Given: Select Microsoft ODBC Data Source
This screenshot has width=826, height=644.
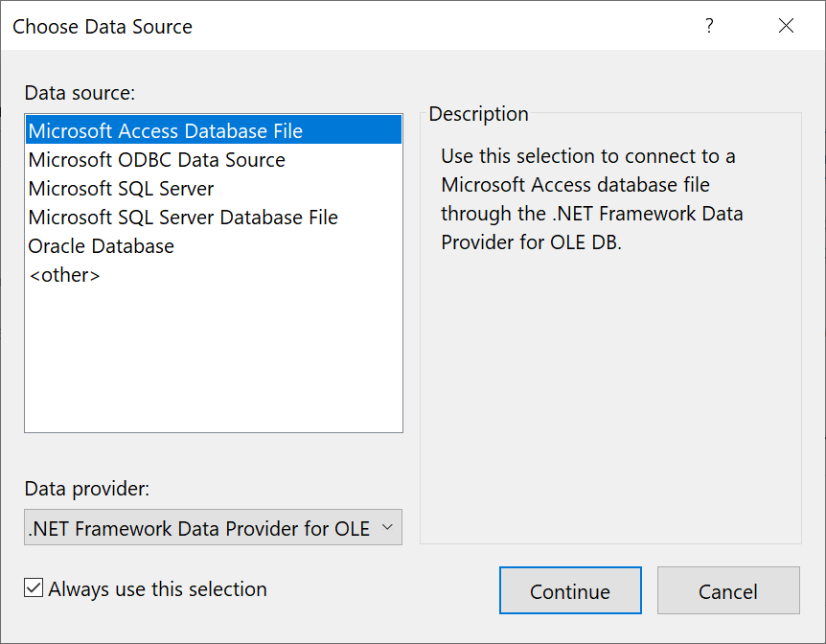Looking at the screenshot, I should (x=214, y=159).
